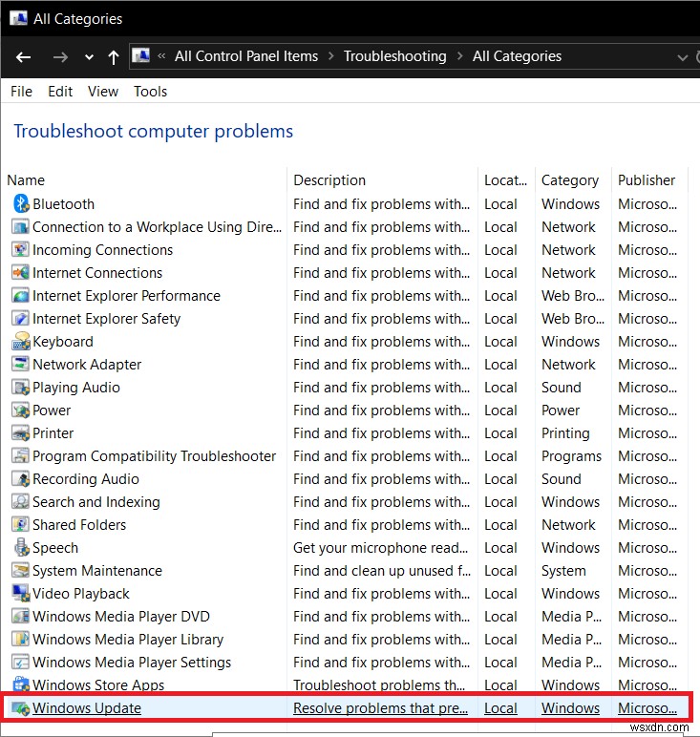Open the recent locations dropdown arrow
This screenshot has width=700, height=737.
[x=89, y=57]
